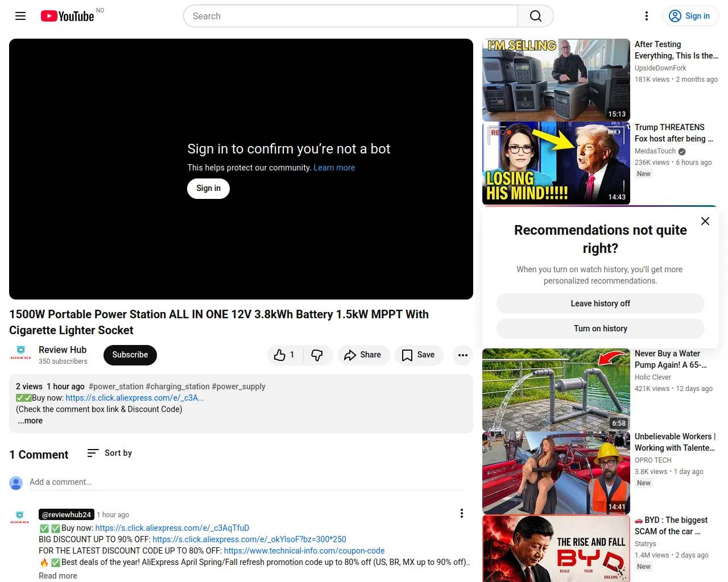Screen dimensions: 728x582
Task: Dismiss the recommendations prompt with X
Action: coord(705,221)
